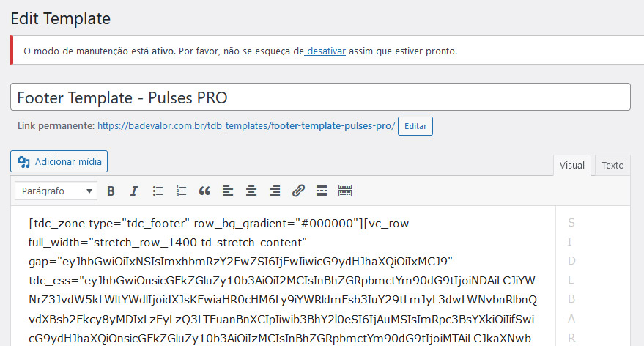Insert a numbered list
The image size is (644, 346).
point(181,191)
